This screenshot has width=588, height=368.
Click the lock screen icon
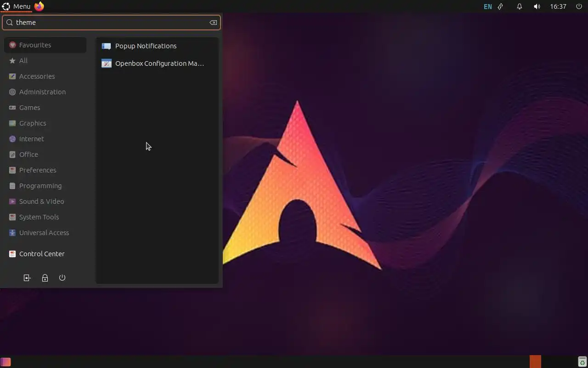pos(45,278)
